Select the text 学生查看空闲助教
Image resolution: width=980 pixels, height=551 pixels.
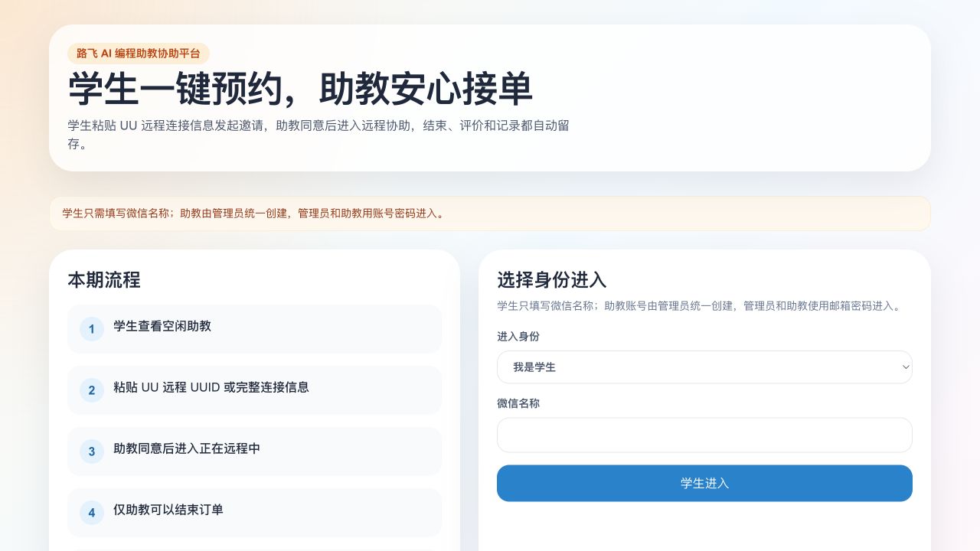click(162, 326)
